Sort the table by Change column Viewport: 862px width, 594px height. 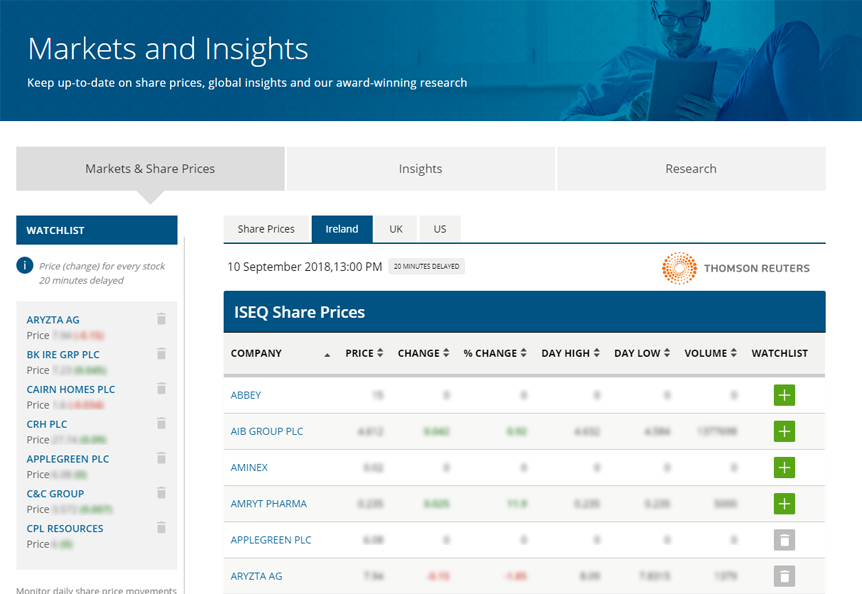point(423,353)
